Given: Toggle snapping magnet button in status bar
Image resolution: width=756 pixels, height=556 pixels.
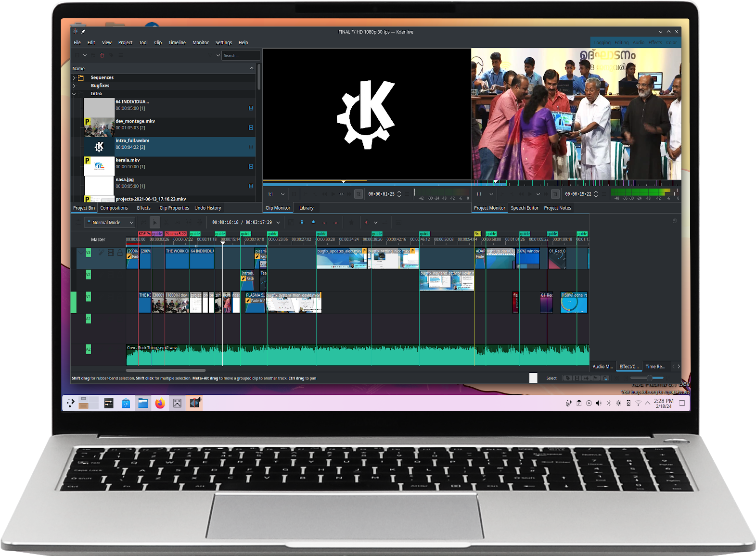Looking at the screenshot, I should tap(605, 378).
